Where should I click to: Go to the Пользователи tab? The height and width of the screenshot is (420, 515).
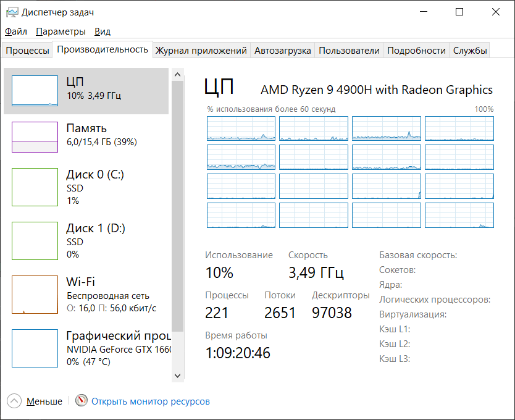(x=349, y=50)
